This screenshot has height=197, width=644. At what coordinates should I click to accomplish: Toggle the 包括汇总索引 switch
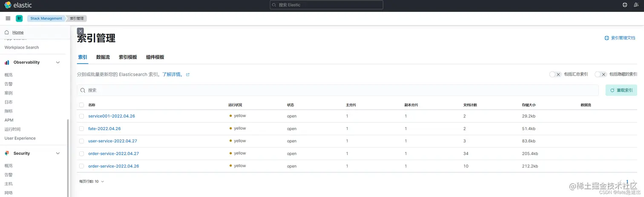point(555,74)
